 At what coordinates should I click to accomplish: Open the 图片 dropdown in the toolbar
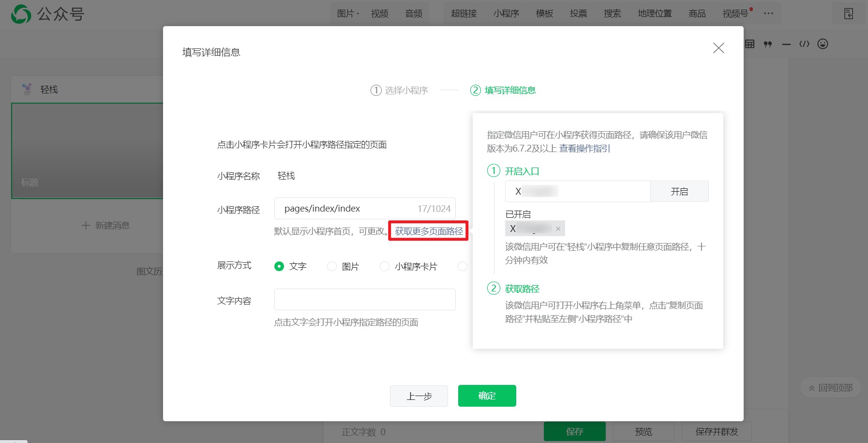(347, 13)
